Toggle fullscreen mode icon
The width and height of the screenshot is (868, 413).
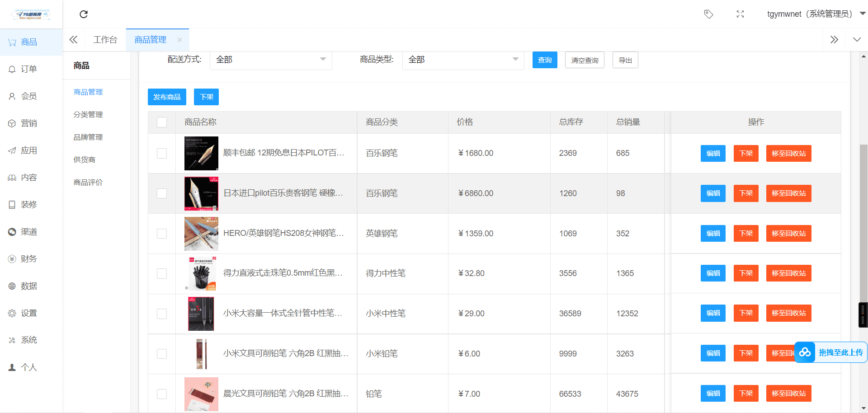(x=740, y=14)
